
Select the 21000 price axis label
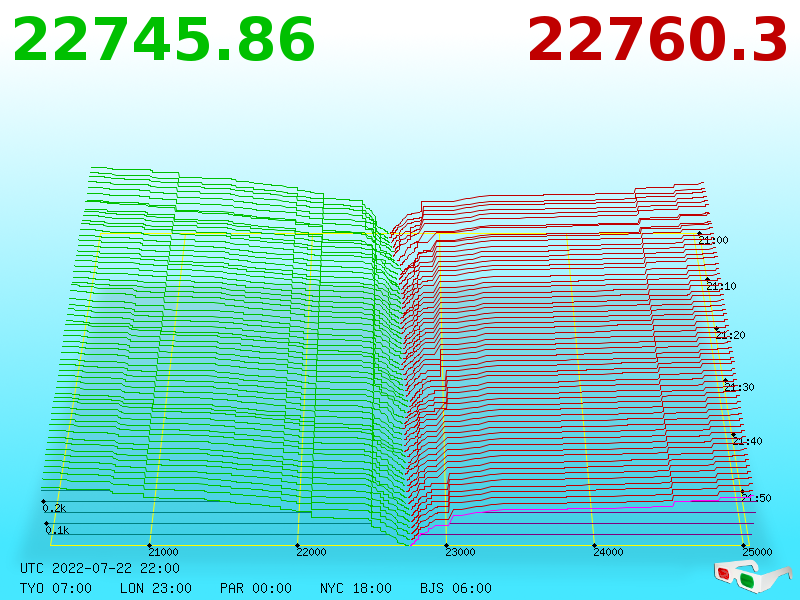[x=163, y=552]
